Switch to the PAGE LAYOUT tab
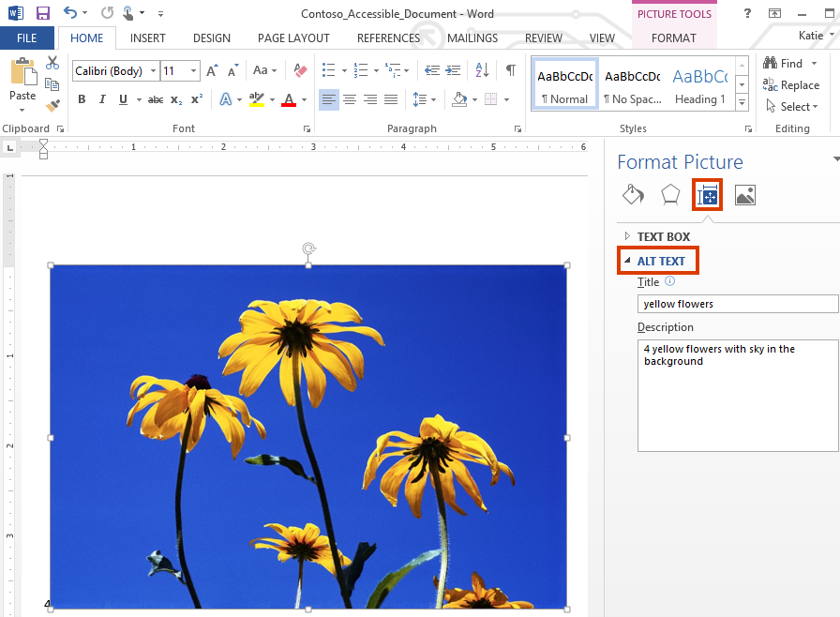Viewport: 840px width, 617px height. 293,38
